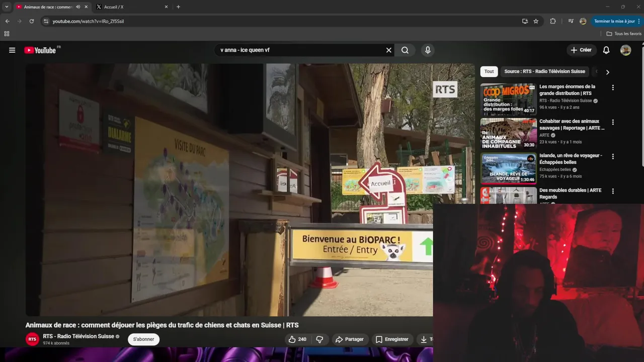Bookmark this page with the star
The image size is (644, 362).
click(536, 21)
